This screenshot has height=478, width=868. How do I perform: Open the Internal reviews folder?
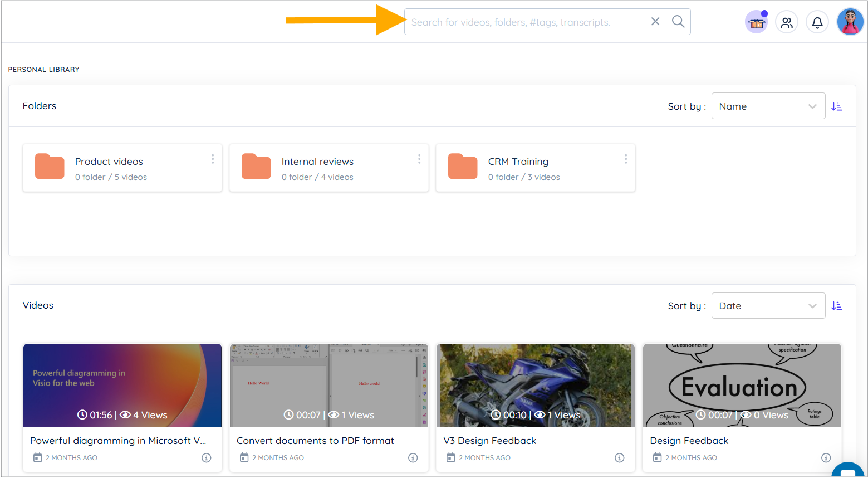(317, 162)
